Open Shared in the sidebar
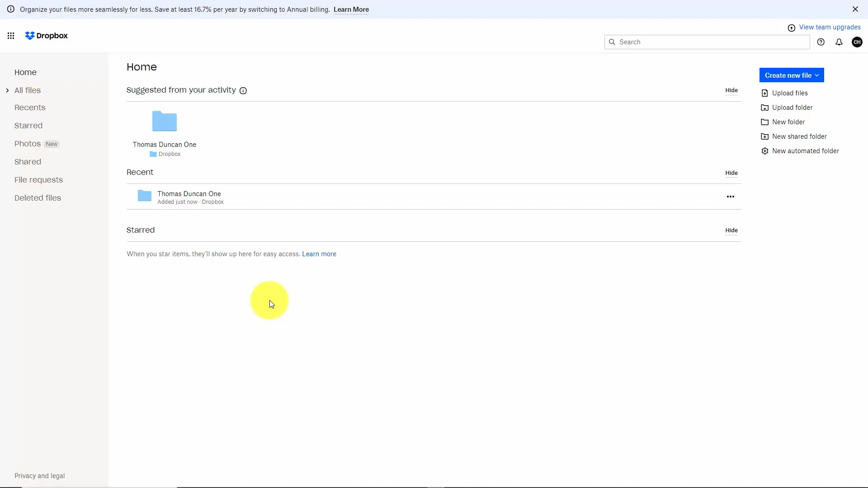This screenshot has width=868, height=488. pos(28,162)
